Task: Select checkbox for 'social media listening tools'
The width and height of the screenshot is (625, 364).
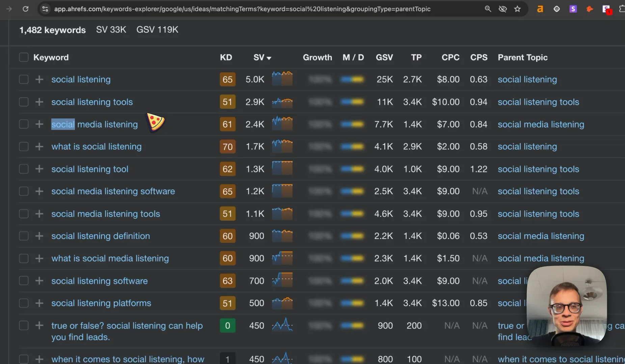Action: 24,214
